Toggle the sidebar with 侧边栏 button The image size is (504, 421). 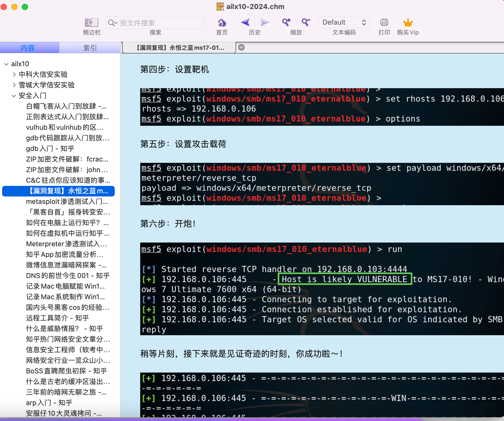91,23
